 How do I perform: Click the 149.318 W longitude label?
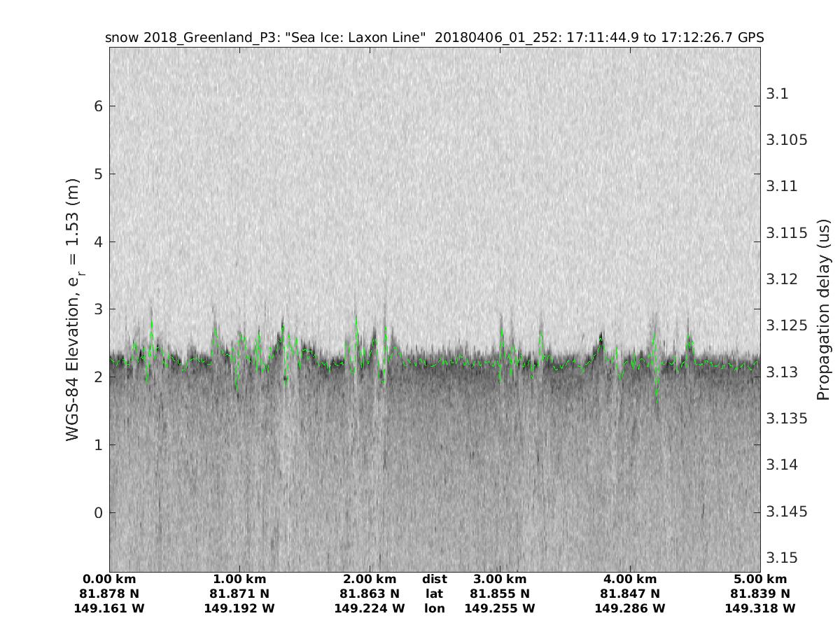[x=760, y=609]
